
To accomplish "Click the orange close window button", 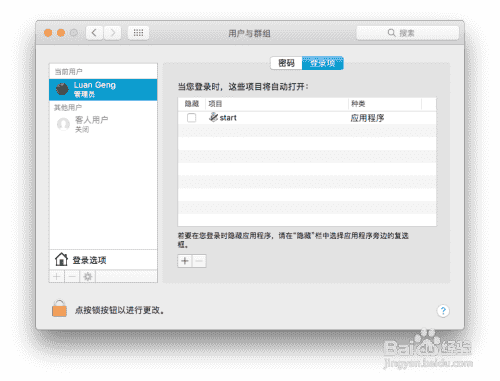I will pos(48,33).
